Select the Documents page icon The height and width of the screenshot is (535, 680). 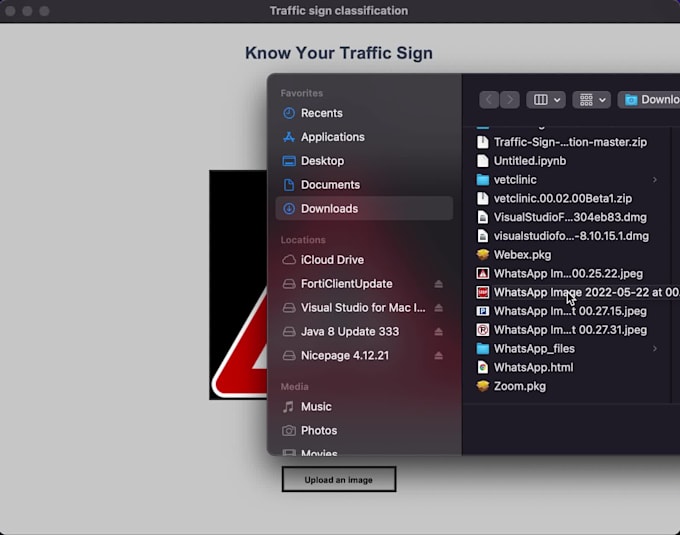289,185
